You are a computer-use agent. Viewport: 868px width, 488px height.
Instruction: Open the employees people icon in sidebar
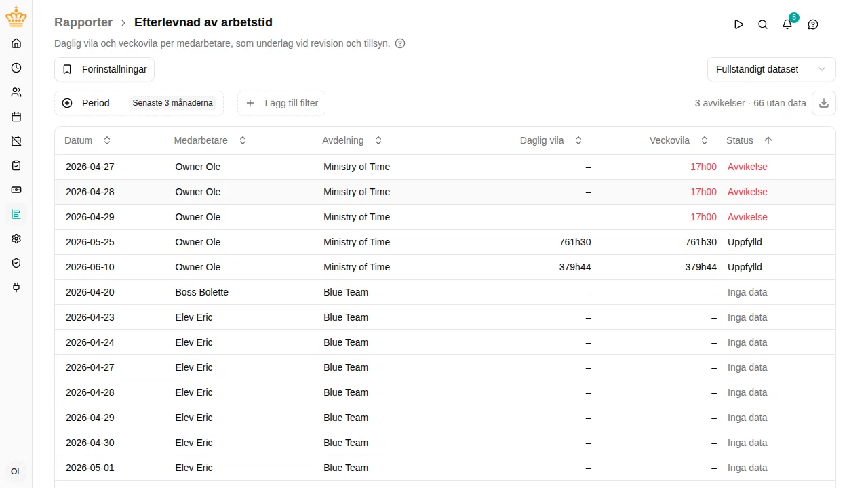(x=16, y=92)
